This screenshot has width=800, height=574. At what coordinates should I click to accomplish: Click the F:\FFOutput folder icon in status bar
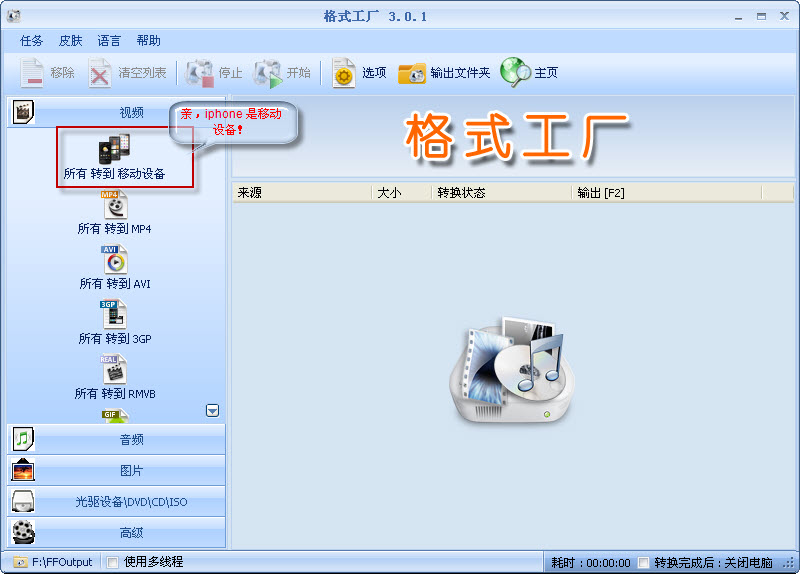pyautogui.click(x=20, y=562)
